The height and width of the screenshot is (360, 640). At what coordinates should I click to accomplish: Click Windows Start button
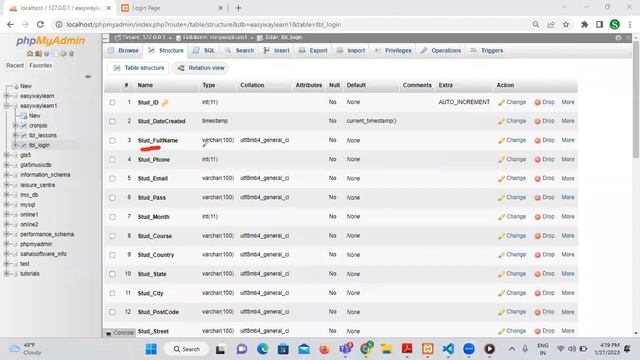(151, 349)
